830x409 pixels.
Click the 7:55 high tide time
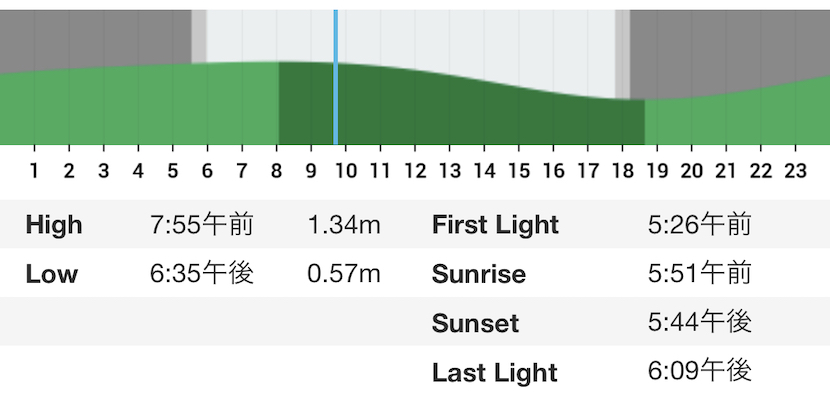[x=202, y=225]
